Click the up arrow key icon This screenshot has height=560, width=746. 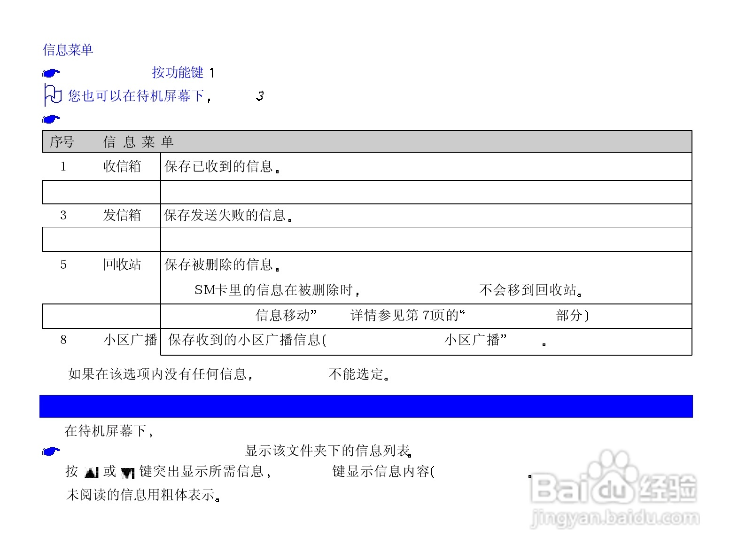pos(92,473)
